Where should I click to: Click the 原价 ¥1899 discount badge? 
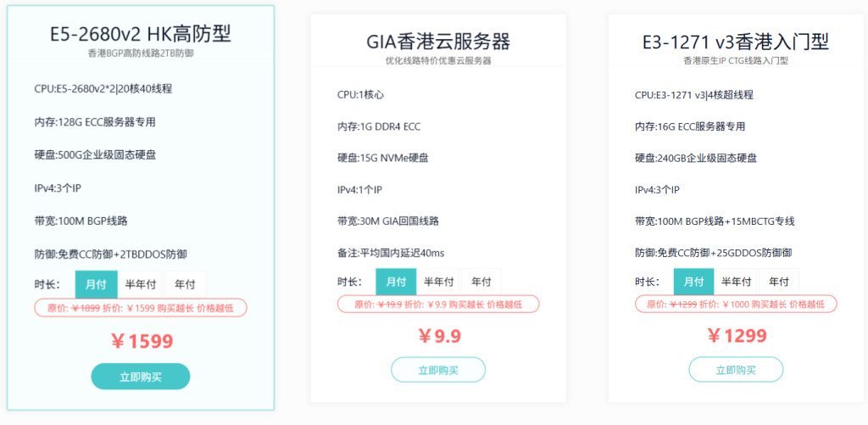[141, 308]
